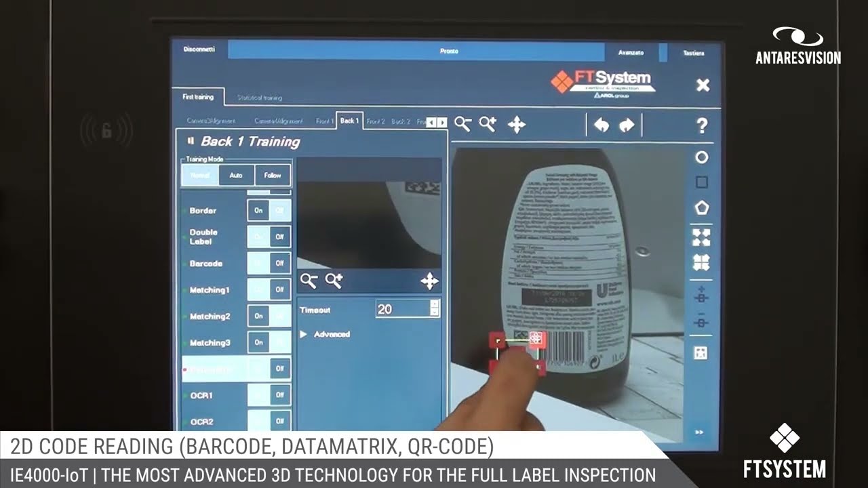Set Matching3 toggle to On

[258, 342]
